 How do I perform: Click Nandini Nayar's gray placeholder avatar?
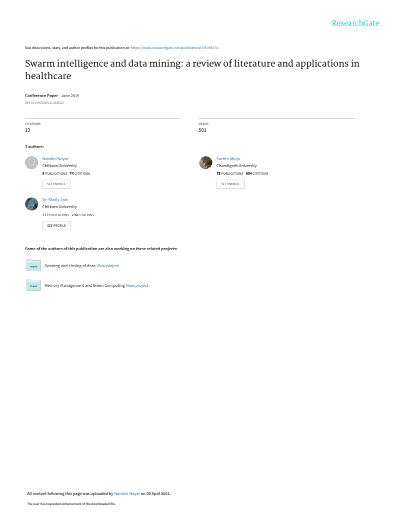click(x=32, y=163)
